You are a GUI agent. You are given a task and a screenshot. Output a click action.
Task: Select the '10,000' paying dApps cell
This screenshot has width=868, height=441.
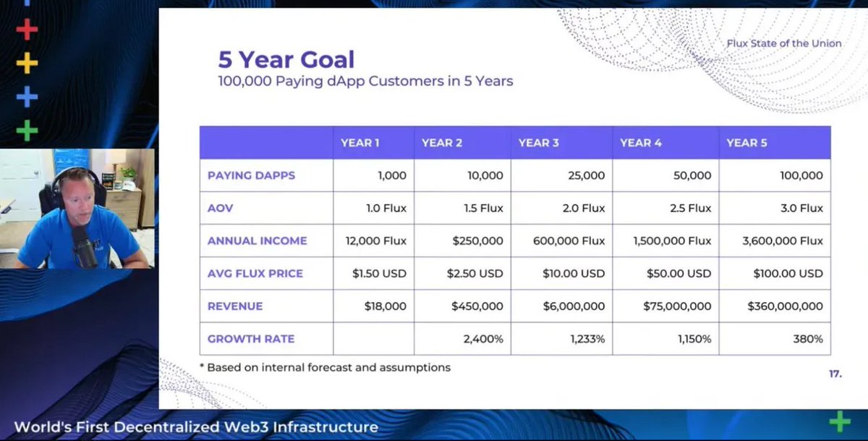pyautogui.click(x=462, y=175)
